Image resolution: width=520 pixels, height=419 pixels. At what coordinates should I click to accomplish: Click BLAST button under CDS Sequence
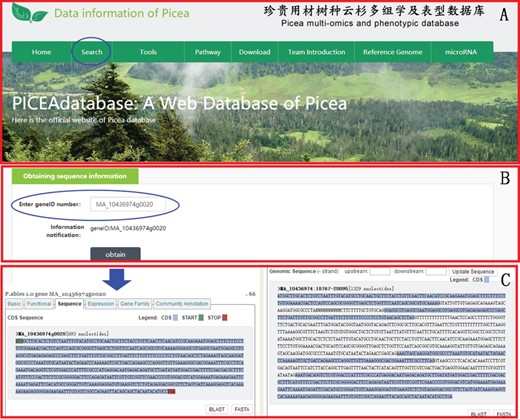(x=217, y=409)
